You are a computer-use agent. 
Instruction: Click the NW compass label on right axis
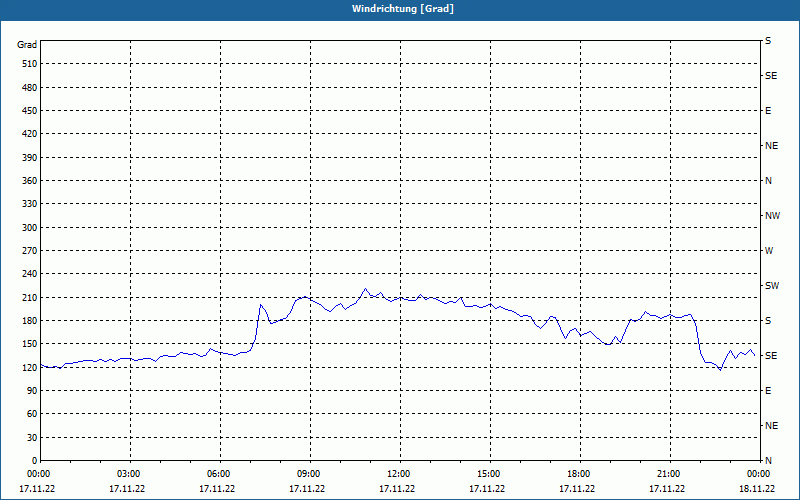pos(772,216)
